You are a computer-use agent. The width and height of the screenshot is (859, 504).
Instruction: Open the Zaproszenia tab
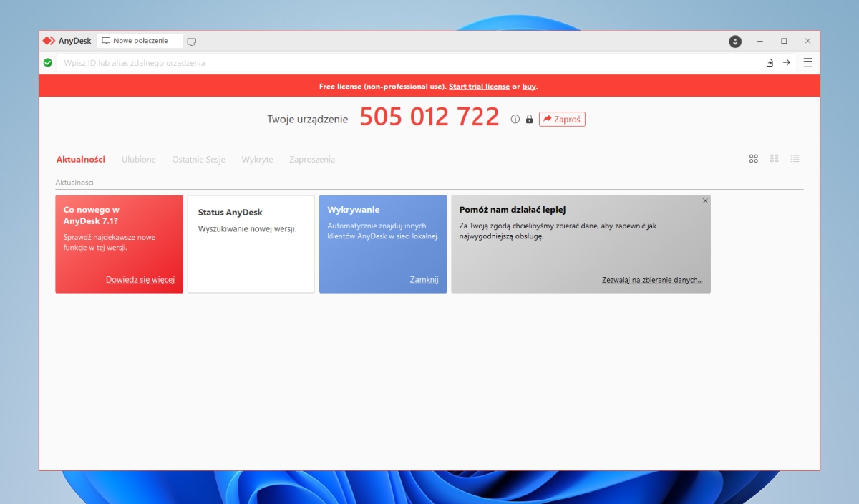coord(312,159)
